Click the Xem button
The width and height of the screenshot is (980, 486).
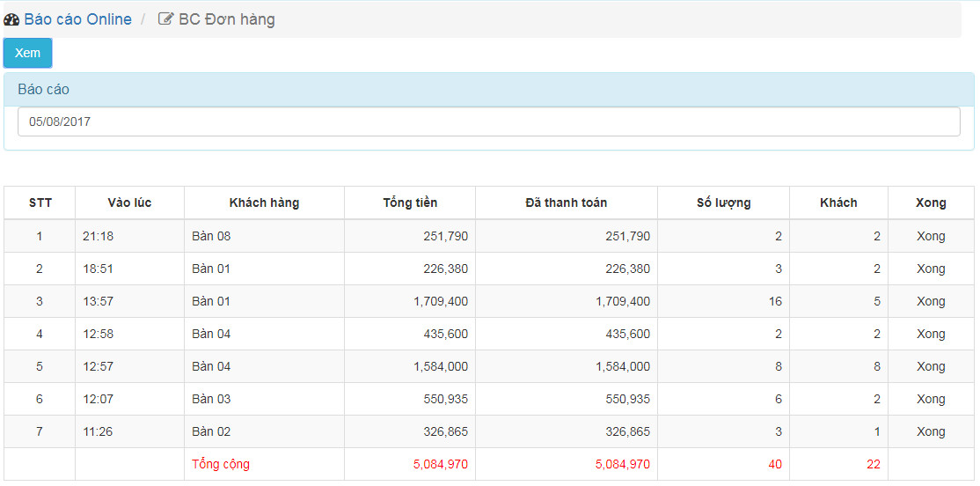pyautogui.click(x=27, y=53)
